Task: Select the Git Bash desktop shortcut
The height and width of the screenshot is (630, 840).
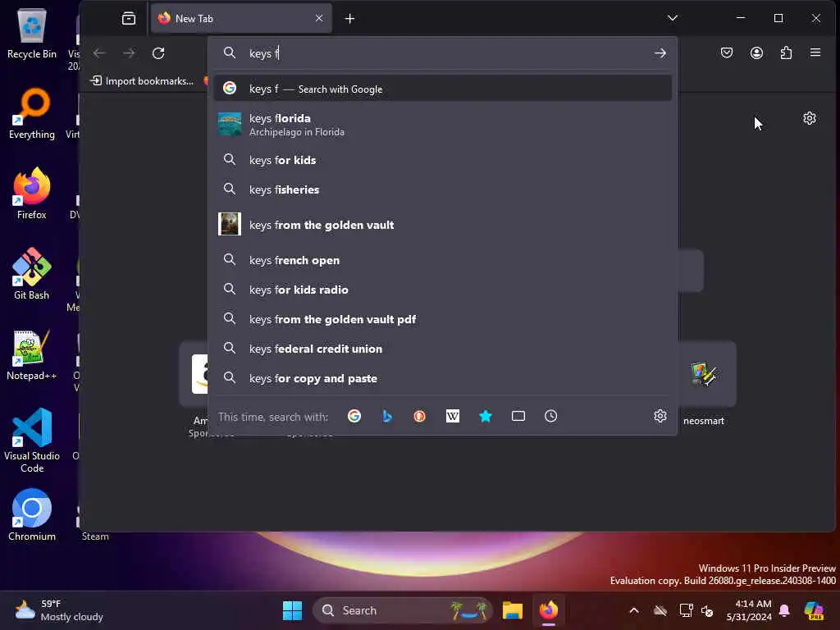Action: 32,274
